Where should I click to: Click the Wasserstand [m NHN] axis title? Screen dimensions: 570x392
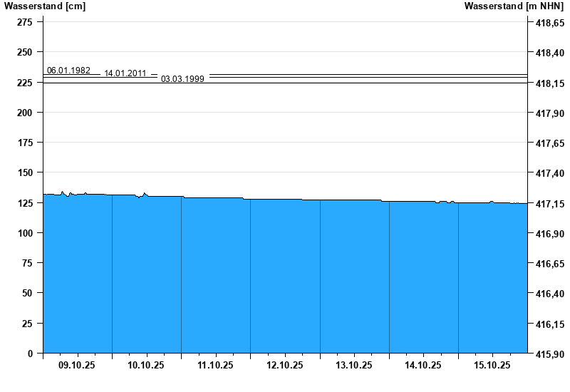(514, 6)
